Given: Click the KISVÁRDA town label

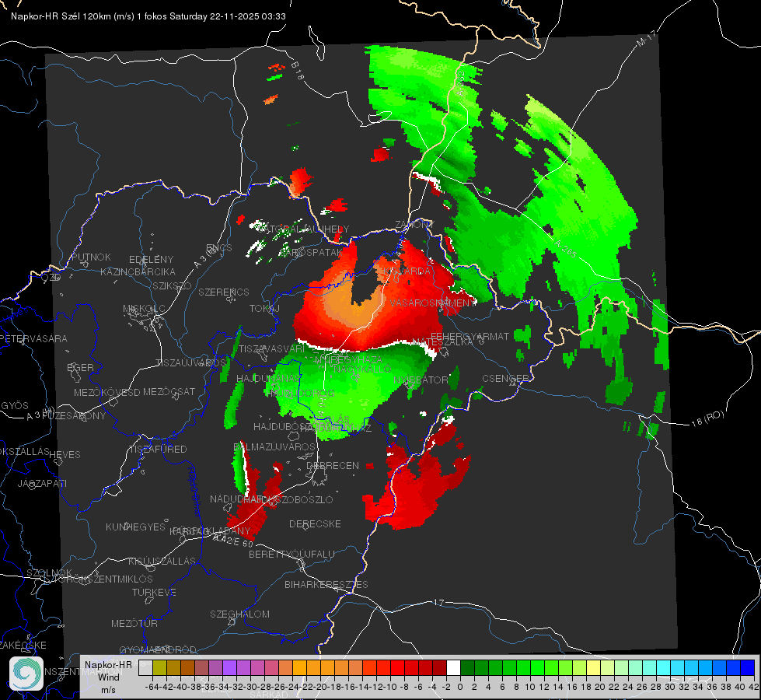Looking at the screenshot, I should click(405, 271).
